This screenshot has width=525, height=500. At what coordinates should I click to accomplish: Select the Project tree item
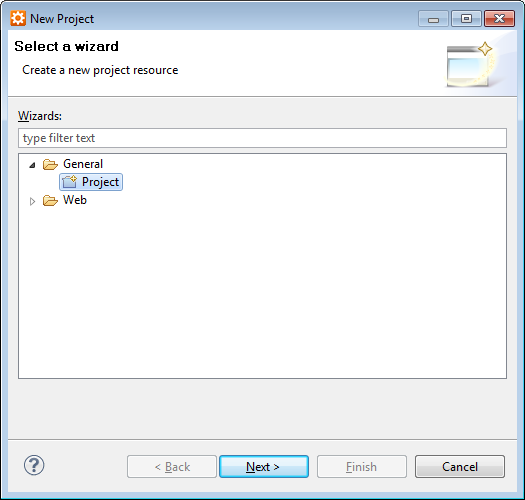[91, 182]
